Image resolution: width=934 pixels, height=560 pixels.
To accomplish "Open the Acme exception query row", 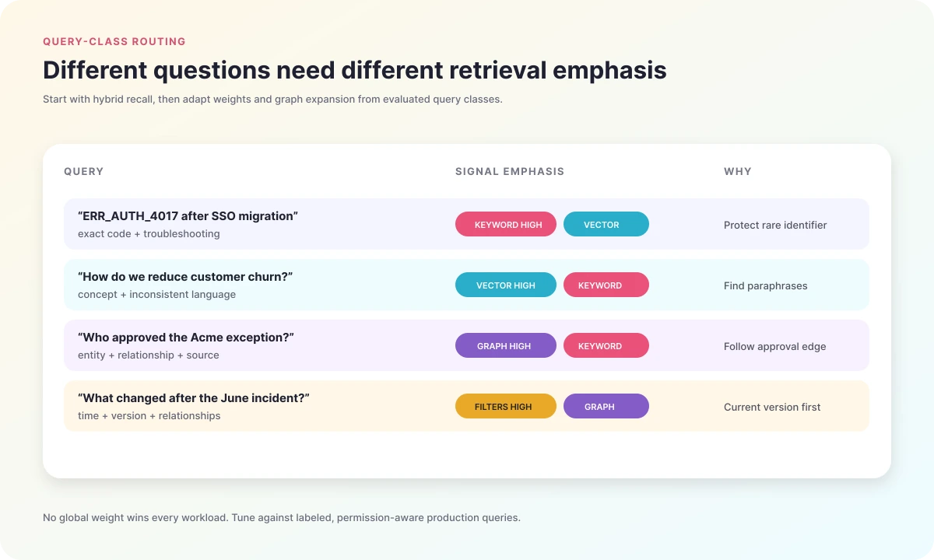I will point(466,345).
